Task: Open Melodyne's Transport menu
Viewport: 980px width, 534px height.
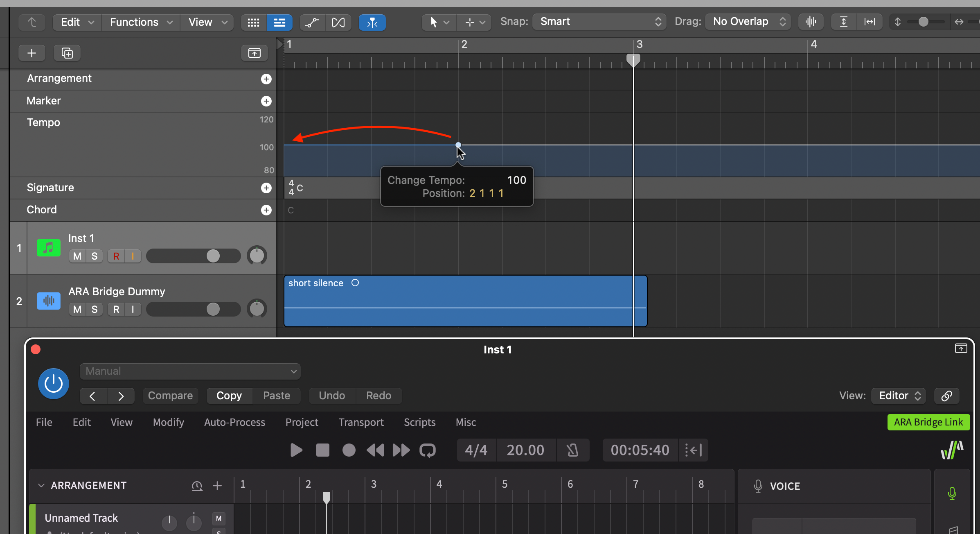Action: [x=361, y=422]
